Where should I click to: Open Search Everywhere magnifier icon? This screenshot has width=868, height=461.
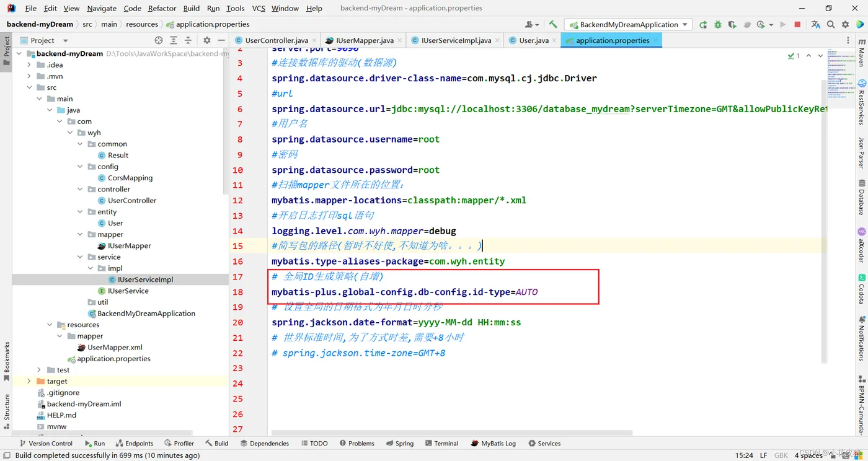coord(831,25)
